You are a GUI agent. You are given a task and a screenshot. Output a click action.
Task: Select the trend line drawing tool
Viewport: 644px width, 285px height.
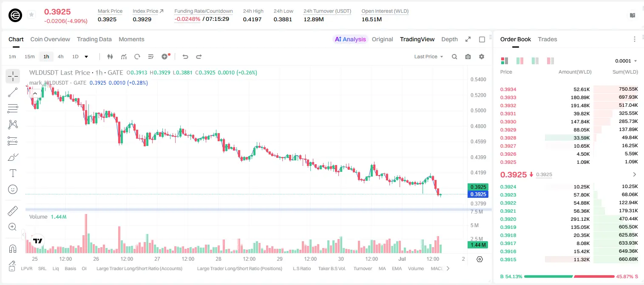tap(13, 92)
